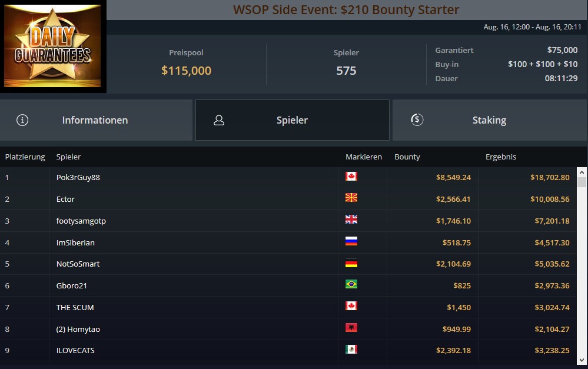This screenshot has height=369, width=588.
Task: Click the UK flag for footysamgotp
Action: (351, 220)
